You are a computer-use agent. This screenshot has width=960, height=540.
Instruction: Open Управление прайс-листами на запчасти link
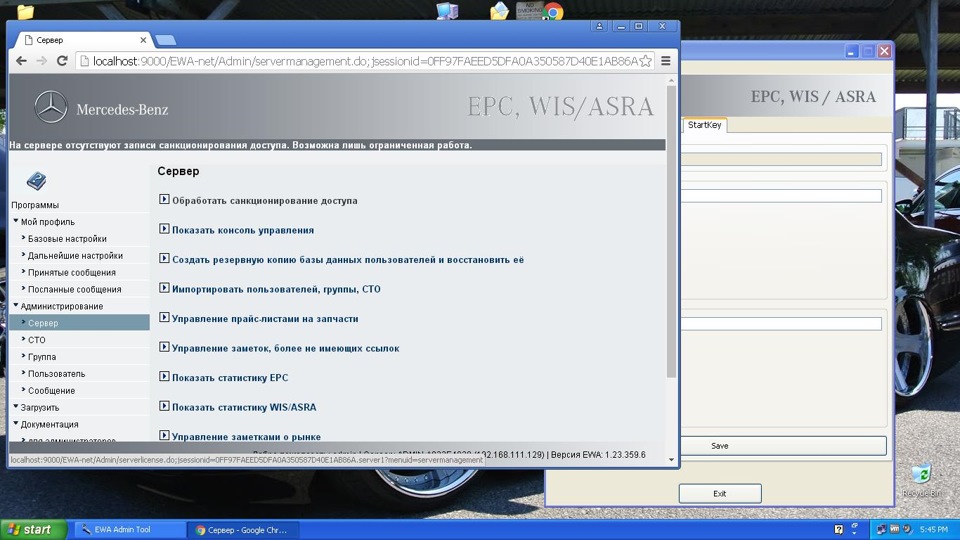[265, 318]
